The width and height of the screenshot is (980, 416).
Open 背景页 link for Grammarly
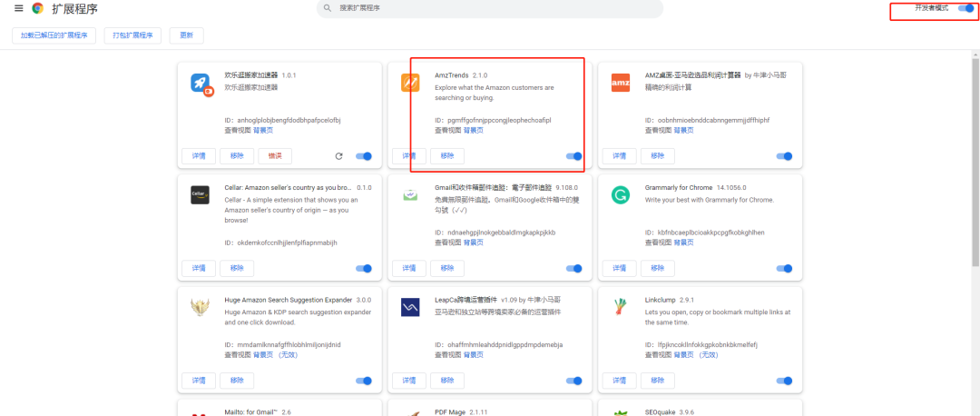(x=684, y=243)
